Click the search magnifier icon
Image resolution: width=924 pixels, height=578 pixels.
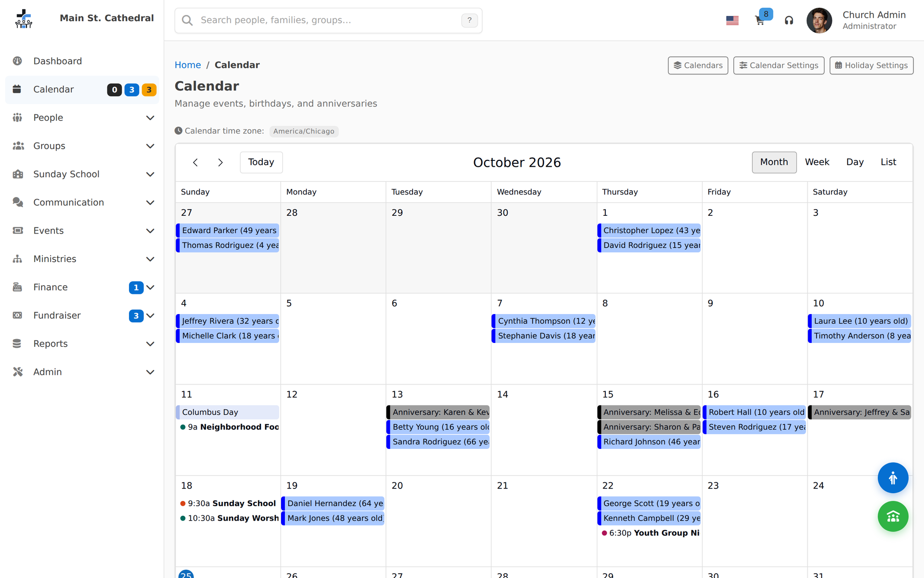187,20
